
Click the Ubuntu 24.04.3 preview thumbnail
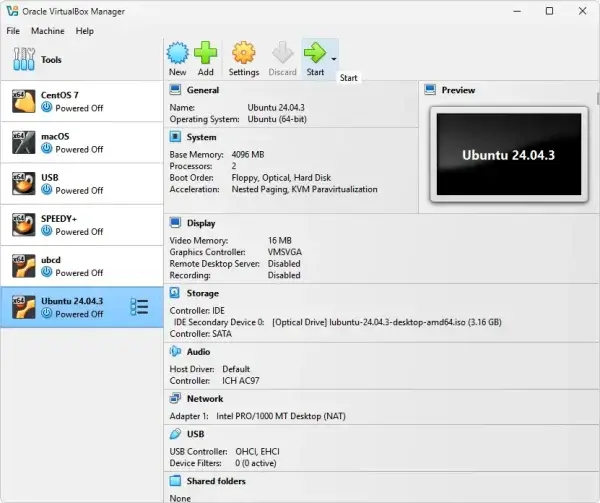[509, 154]
